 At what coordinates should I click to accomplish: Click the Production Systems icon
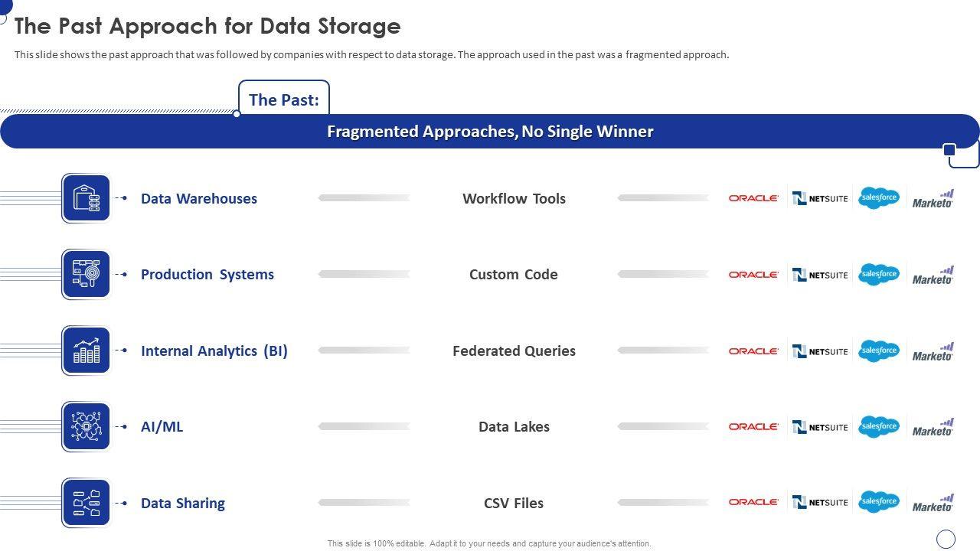86,274
